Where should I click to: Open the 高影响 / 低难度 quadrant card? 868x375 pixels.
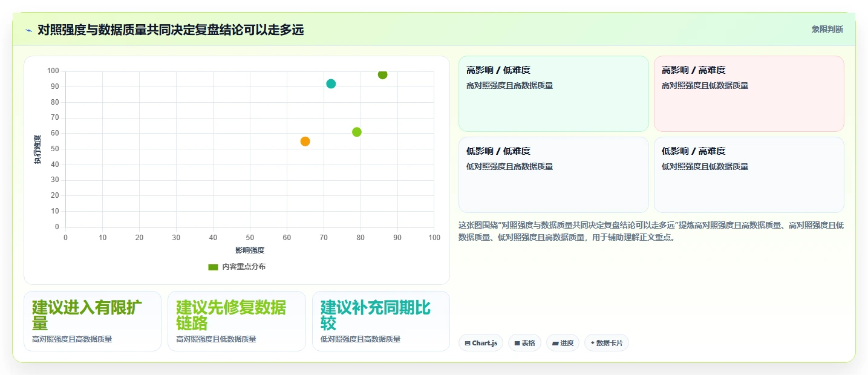(553, 94)
